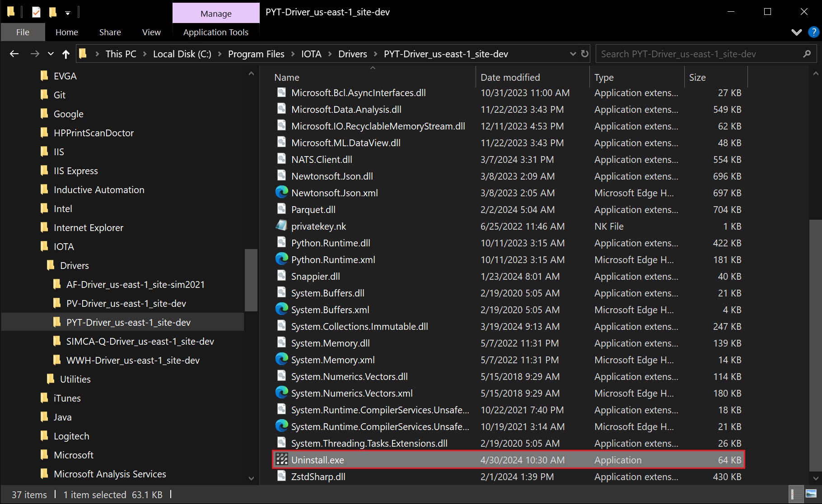
Task: Expand the ribbon with the chevron
Action: (797, 32)
